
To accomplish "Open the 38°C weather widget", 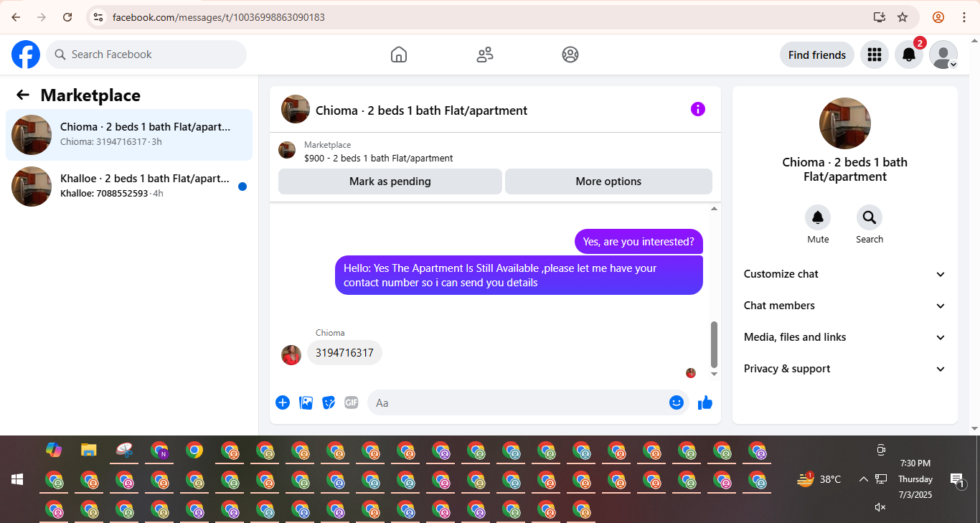I will pos(819,479).
